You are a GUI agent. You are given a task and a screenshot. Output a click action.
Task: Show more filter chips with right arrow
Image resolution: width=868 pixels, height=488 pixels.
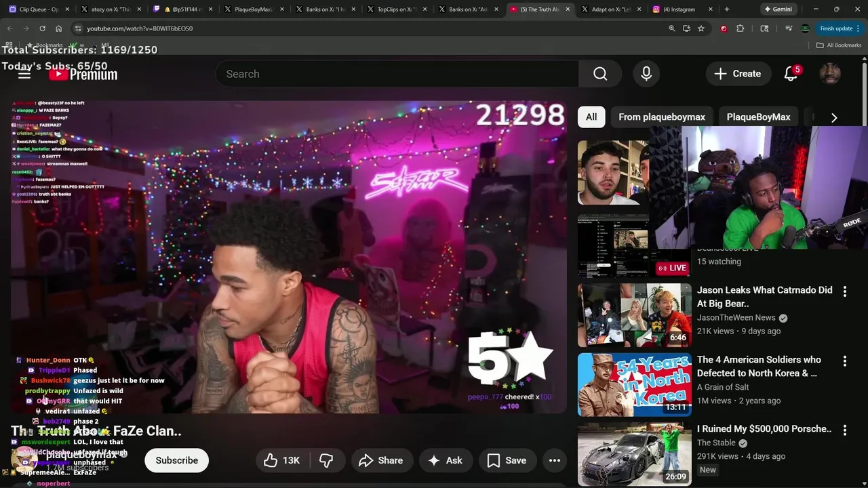click(834, 117)
